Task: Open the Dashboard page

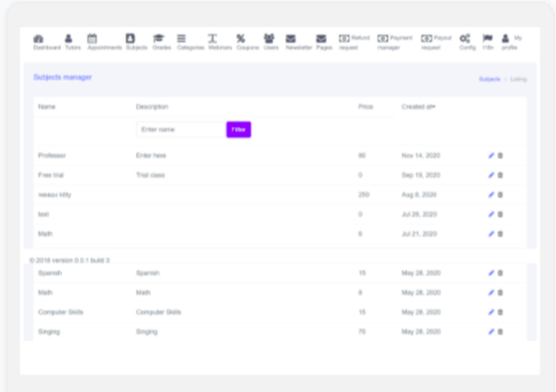Action: click(x=42, y=42)
